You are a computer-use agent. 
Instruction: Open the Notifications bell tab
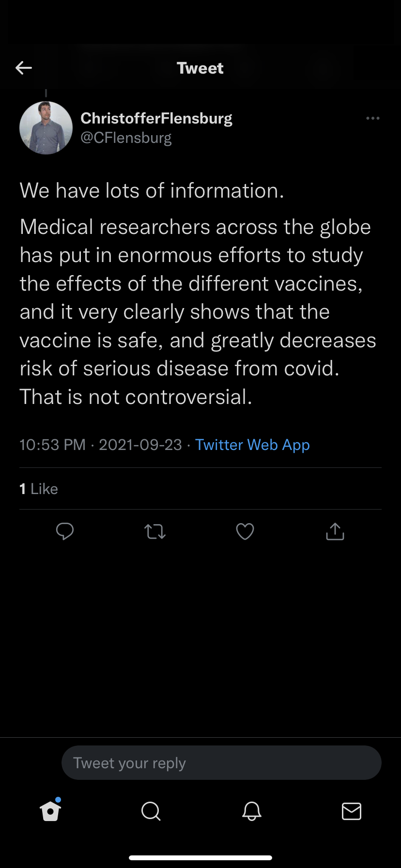tap(251, 811)
